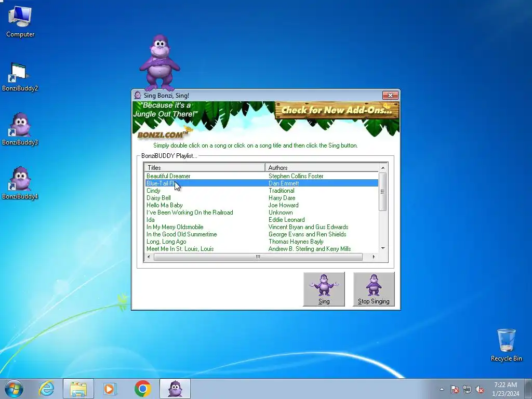This screenshot has height=399, width=532.
Task: Select the song Daisy Bell
Action: pos(158,198)
